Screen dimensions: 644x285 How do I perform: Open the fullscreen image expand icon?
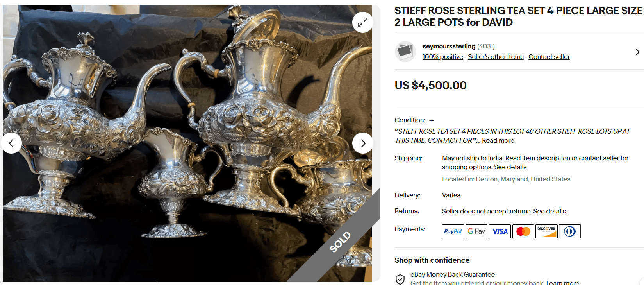362,22
